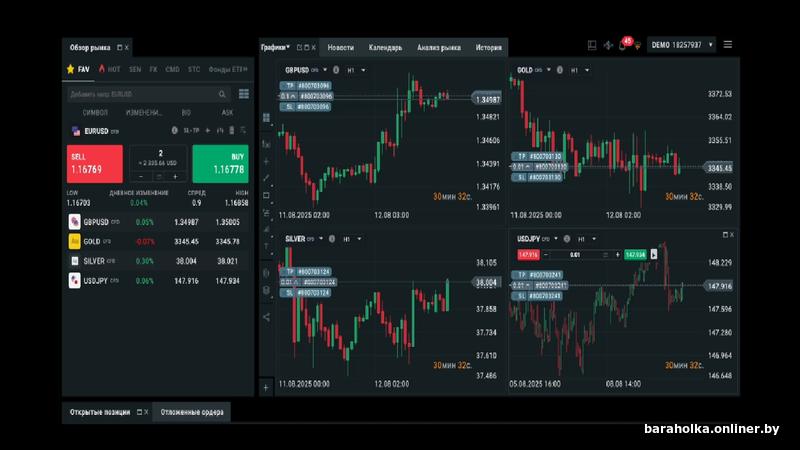This screenshot has height=450, width=800.
Task: Add new chart with bottom plus icon
Action: point(266,388)
